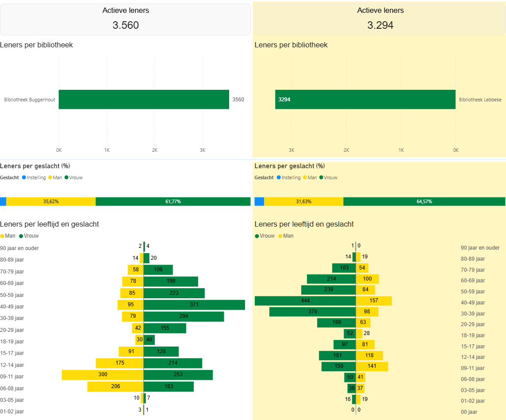Click the yellow 35,62% Man segment
The height and width of the screenshot is (420, 506).
(51, 201)
